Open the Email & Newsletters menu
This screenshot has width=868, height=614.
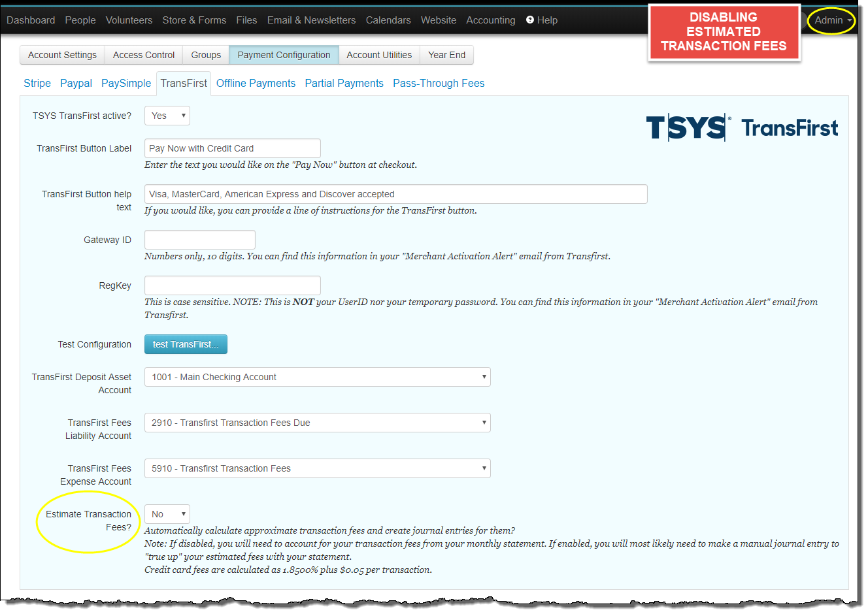click(x=311, y=20)
